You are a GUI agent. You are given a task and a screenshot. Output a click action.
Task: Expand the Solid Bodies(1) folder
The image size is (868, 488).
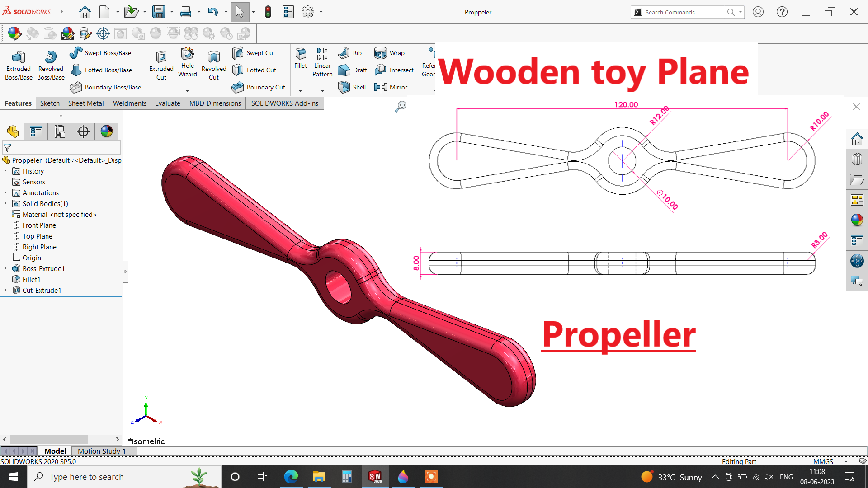pyautogui.click(x=5, y=203)
